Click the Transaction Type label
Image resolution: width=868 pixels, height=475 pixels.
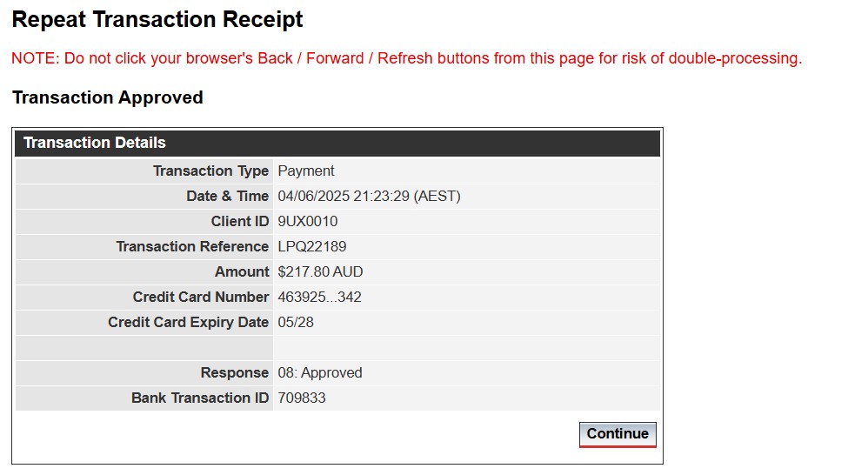pos(210,171)
